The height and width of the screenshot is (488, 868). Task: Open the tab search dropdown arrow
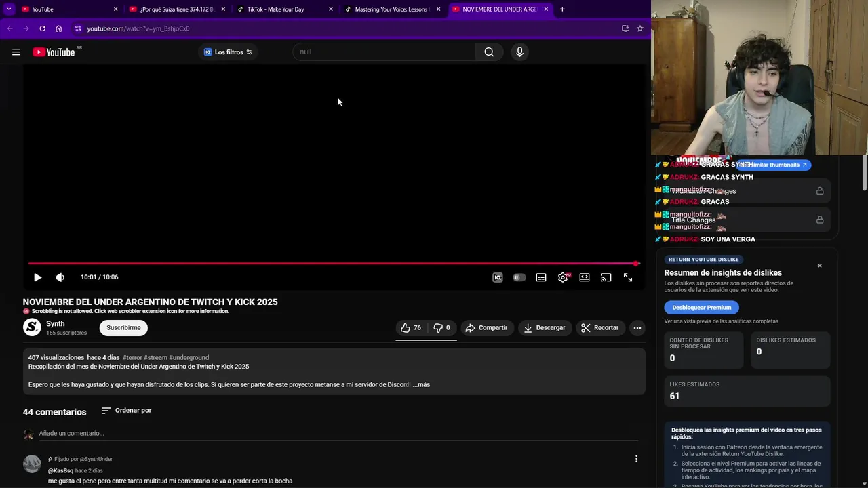[x=9, y=9]
